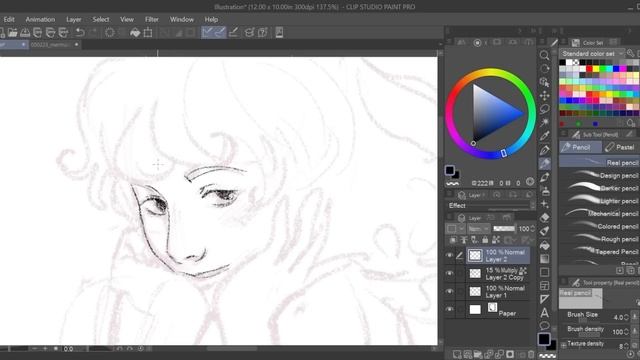Select the Eraser tool
The image size is (640, 360).
point(544,218)
